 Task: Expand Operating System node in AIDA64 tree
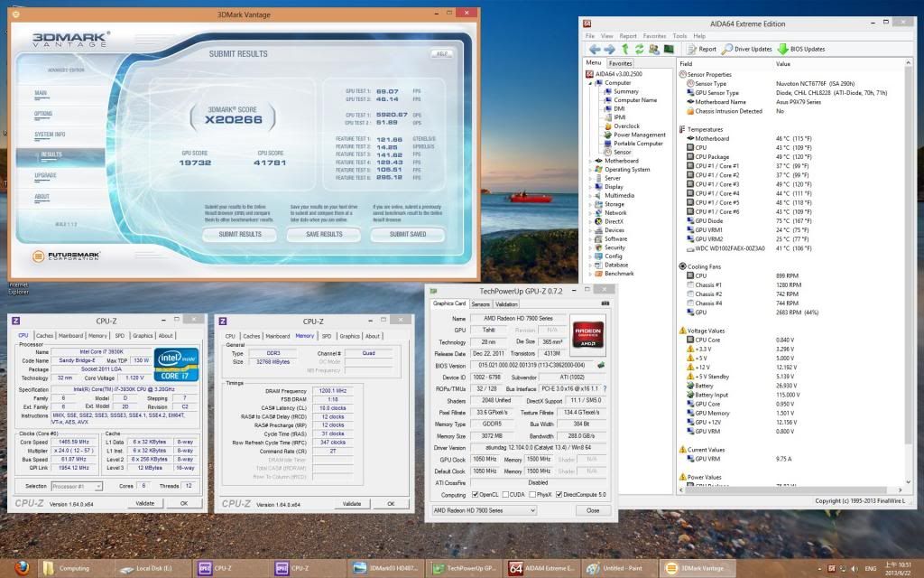coord(590,169)
